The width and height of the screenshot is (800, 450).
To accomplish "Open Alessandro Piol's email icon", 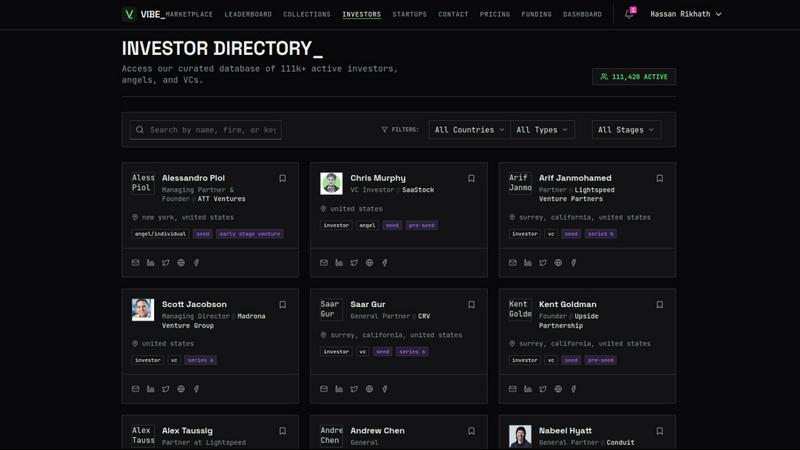I will click(136, 263).
